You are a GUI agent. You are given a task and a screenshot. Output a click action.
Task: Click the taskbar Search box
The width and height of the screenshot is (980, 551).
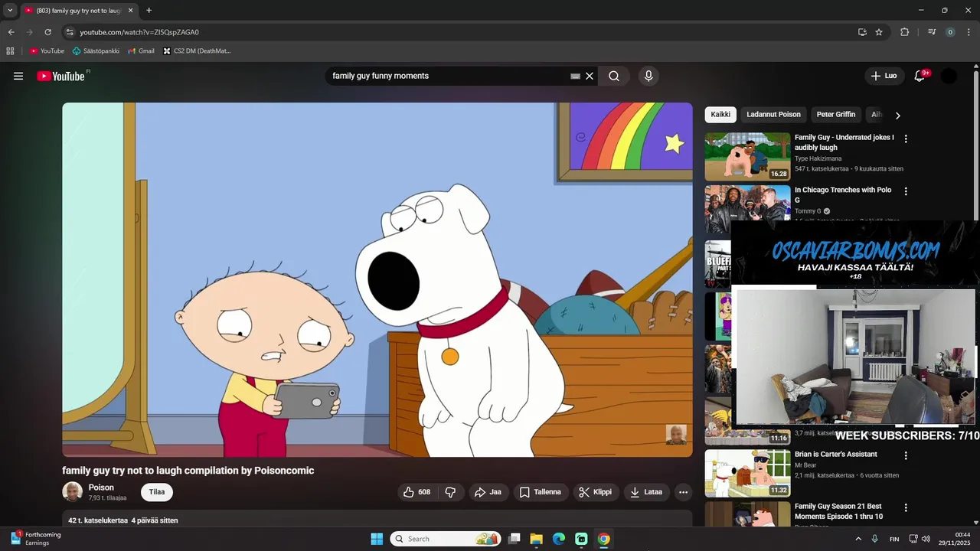click(446, 539)
